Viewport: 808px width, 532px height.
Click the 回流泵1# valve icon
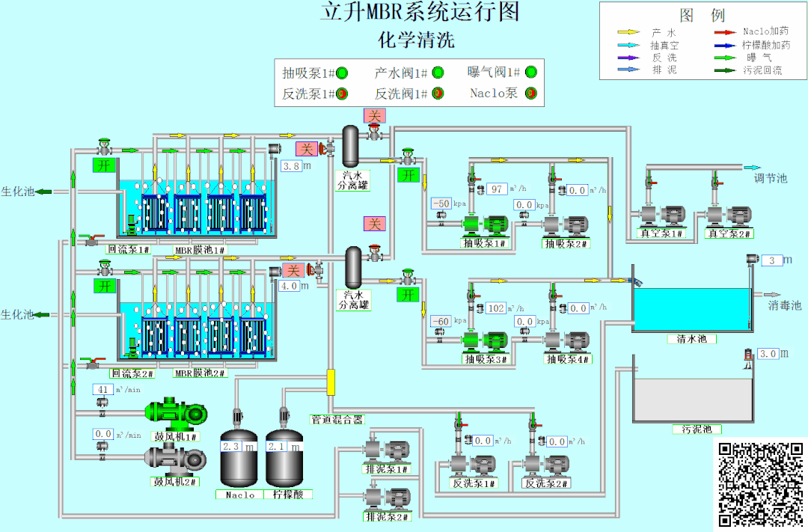coord(92,239)
